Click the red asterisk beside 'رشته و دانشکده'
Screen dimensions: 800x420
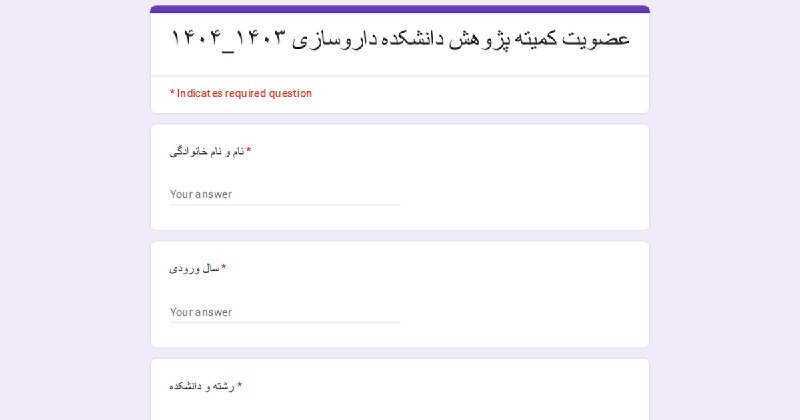coord(239,385)
